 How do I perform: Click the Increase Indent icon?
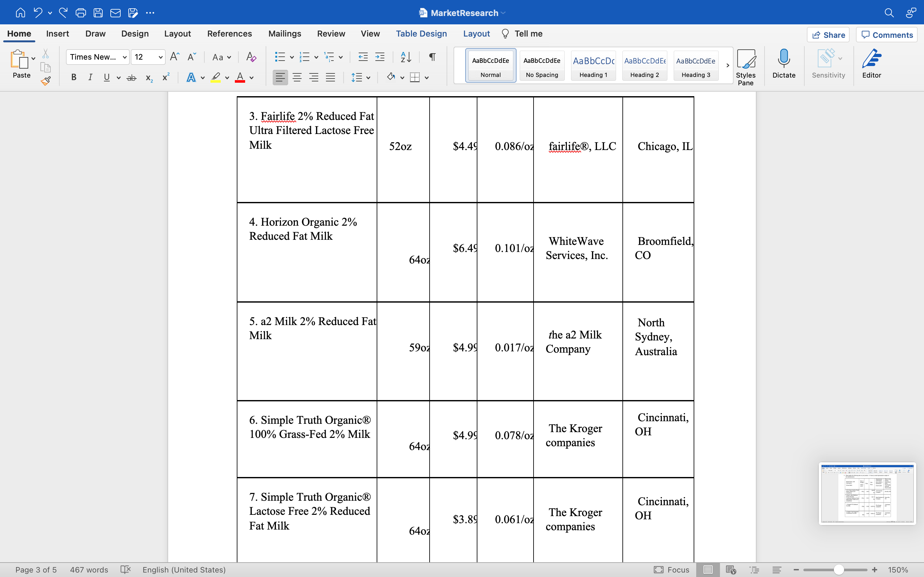click(x=380, y=57)
